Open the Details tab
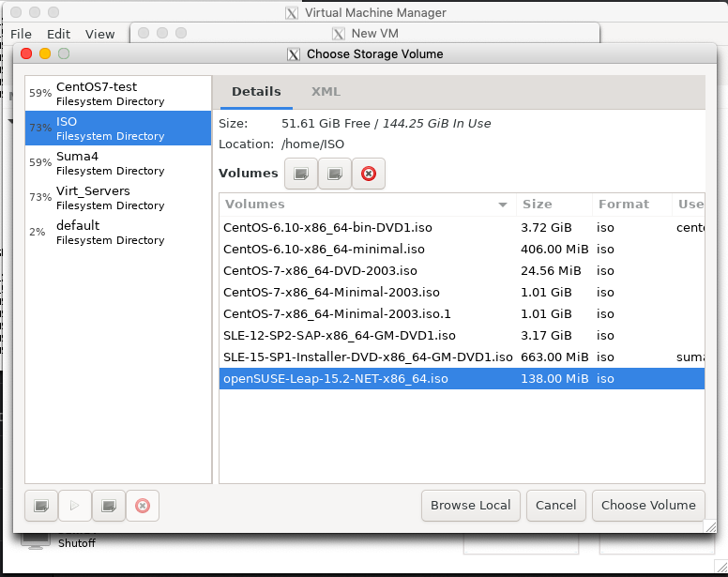 [x=256, y=91]
